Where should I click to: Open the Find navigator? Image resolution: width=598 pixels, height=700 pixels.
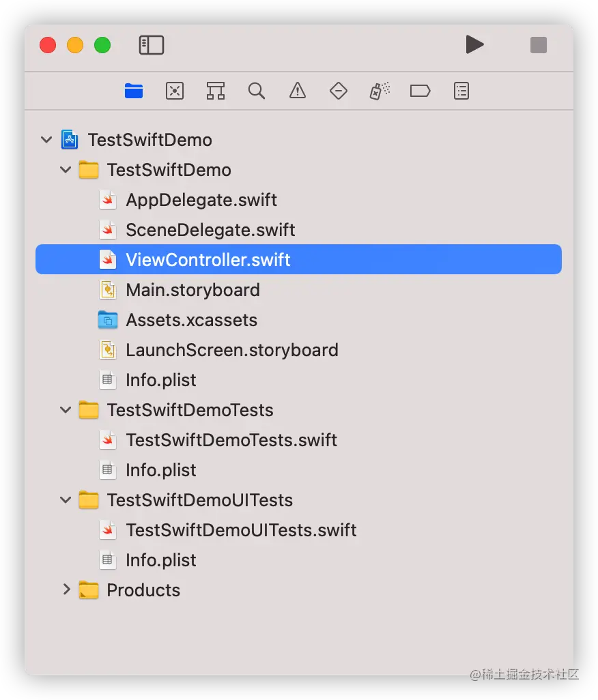pos(257,91)
